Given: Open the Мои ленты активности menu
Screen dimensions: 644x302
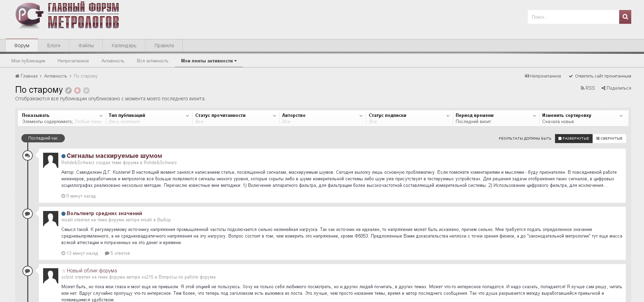Looking at the screenshot, I should pyautogui.click(x=209, y=61).
